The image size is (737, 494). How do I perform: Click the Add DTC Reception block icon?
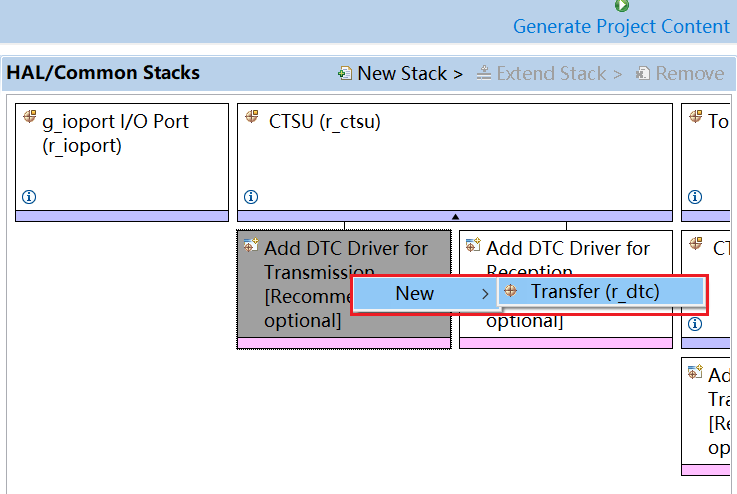474,246
